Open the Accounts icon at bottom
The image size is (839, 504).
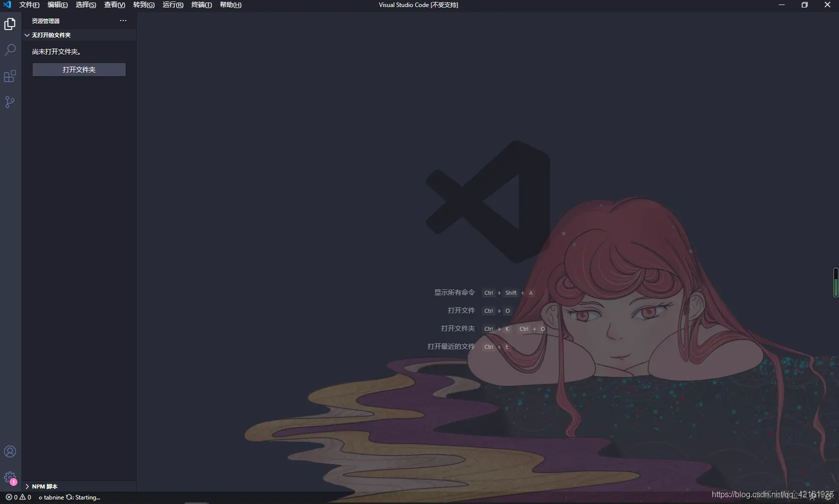click(10, 451)
